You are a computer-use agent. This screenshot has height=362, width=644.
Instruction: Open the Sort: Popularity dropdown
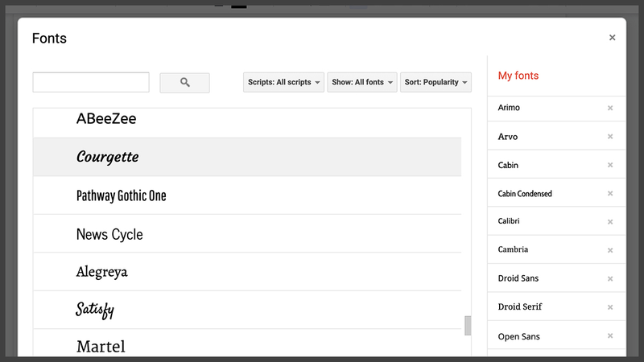point(436,82)
